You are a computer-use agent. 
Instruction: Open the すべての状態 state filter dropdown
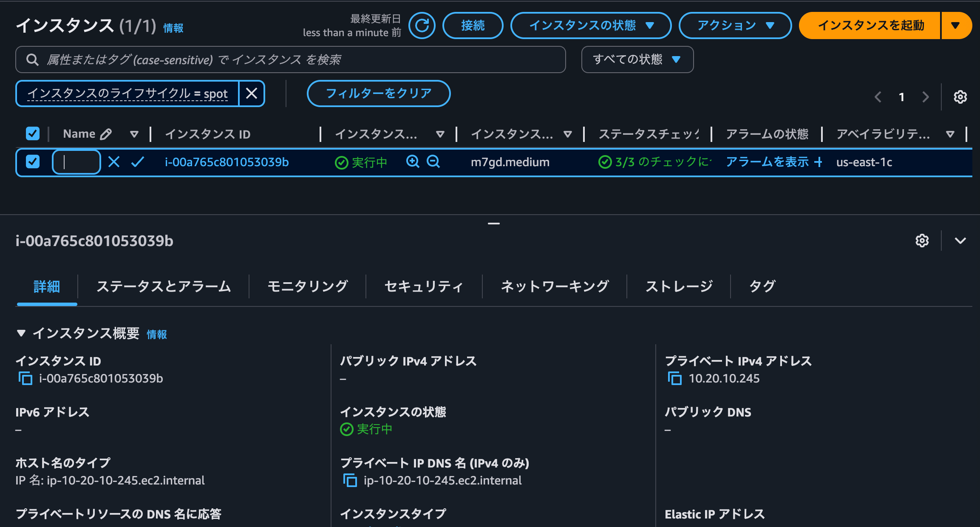pyautogui.click(x=637, y=59)
